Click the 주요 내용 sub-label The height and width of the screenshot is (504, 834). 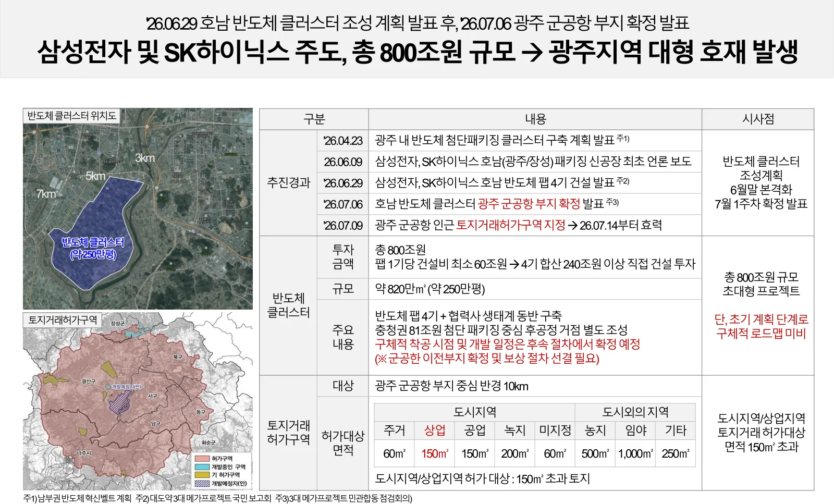[343, 337]
